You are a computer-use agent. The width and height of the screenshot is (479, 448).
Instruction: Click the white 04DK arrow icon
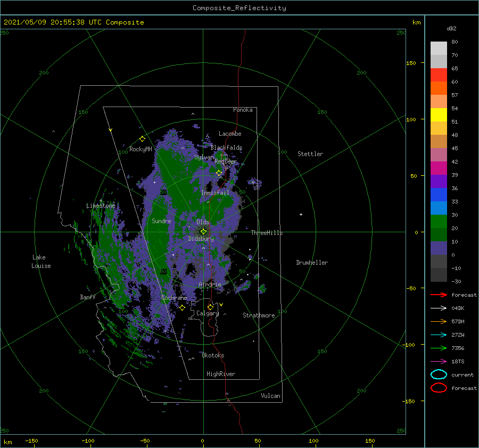[x=439, y=308]
